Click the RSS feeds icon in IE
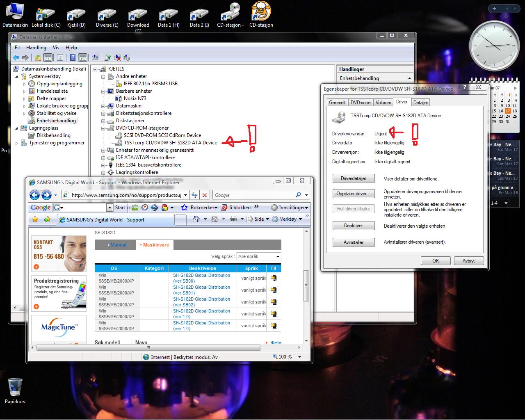 tap(215, 219)
